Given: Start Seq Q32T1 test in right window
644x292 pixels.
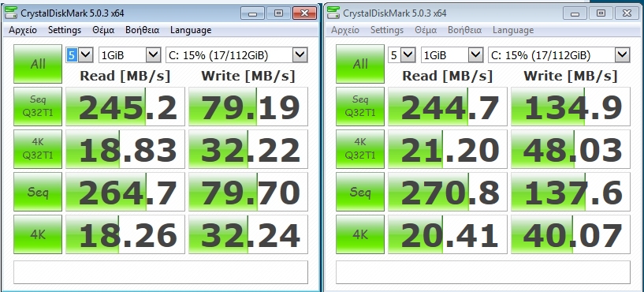Looking at the screenshot, I should [x=360, y=107].
